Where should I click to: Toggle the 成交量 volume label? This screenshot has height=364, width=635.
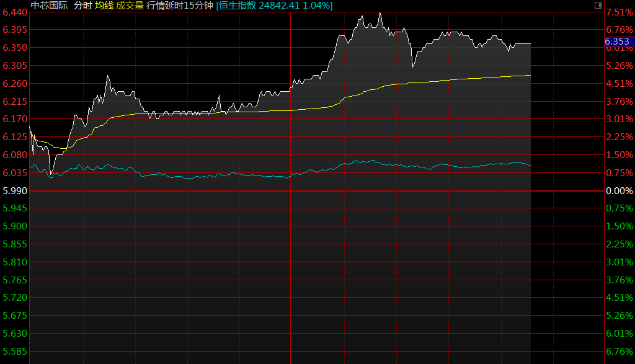click(x=130, y=6)
